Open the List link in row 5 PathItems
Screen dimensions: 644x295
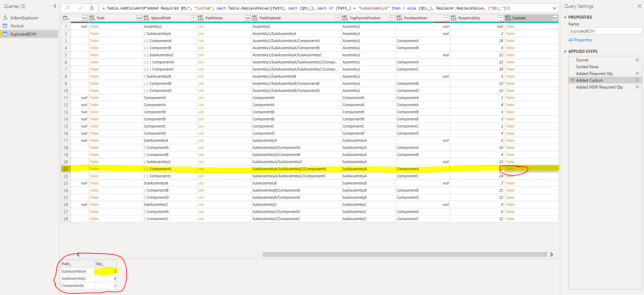(x=201, y=55)
